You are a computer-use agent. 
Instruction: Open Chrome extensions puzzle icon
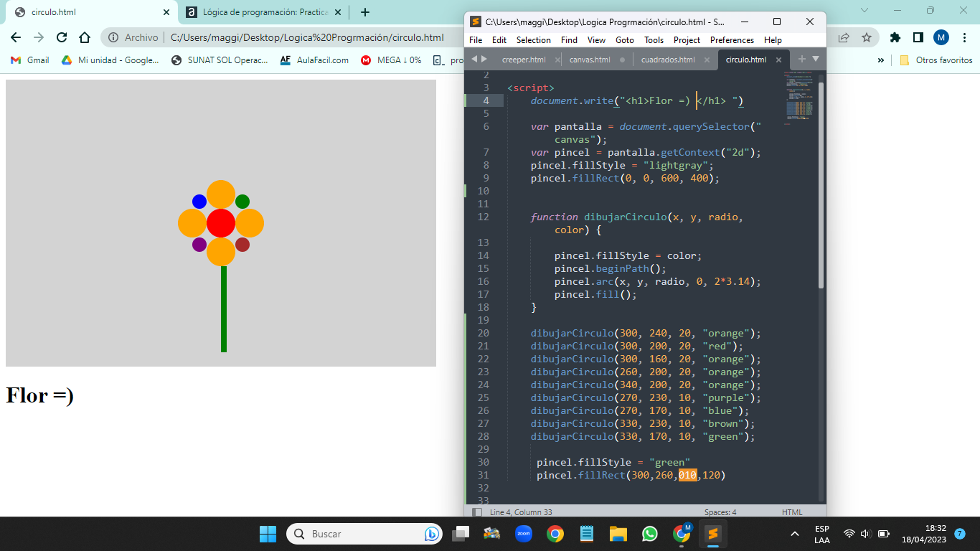coord(895,37)
